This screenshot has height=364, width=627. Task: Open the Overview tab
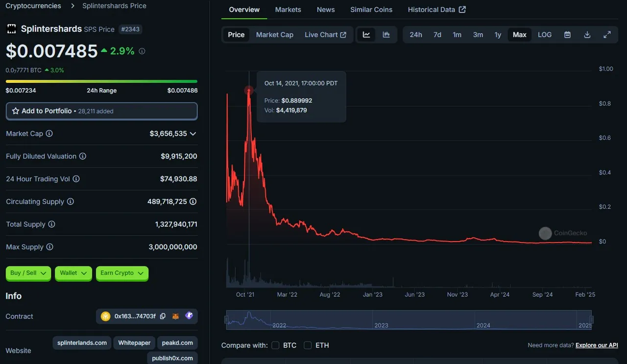(x=244, y=10)
